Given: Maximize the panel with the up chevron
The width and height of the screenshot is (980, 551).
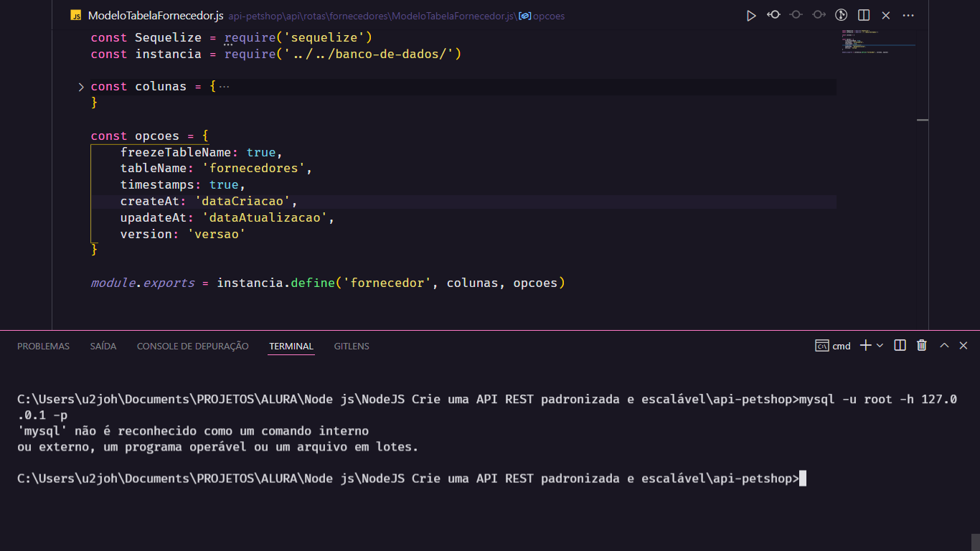Looking at the screenshot, I should [x=944, y=346].
